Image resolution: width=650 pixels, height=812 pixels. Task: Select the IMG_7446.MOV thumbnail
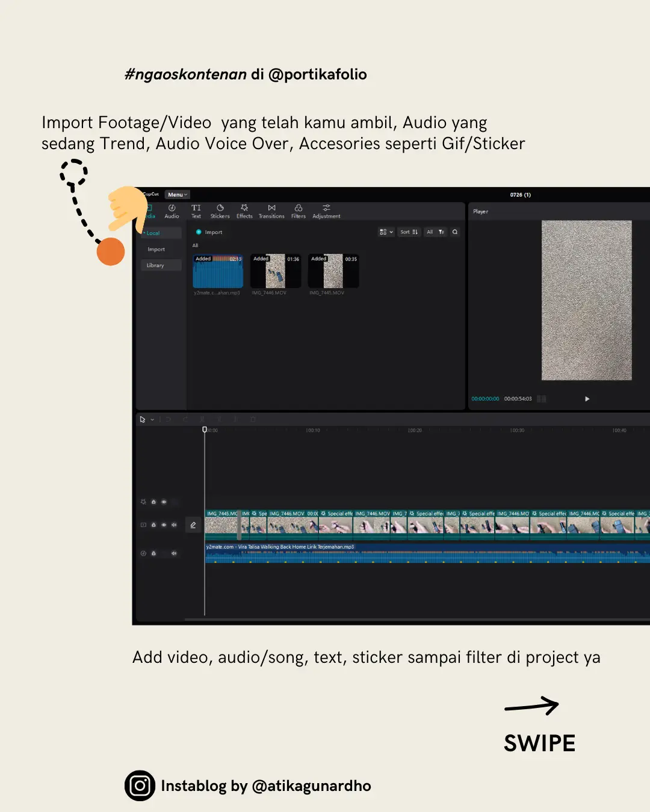point(275,272)
